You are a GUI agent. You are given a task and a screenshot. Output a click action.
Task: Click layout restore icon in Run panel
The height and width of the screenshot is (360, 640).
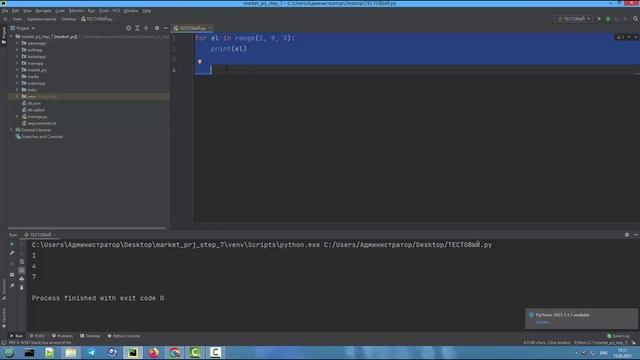[12, 275]
